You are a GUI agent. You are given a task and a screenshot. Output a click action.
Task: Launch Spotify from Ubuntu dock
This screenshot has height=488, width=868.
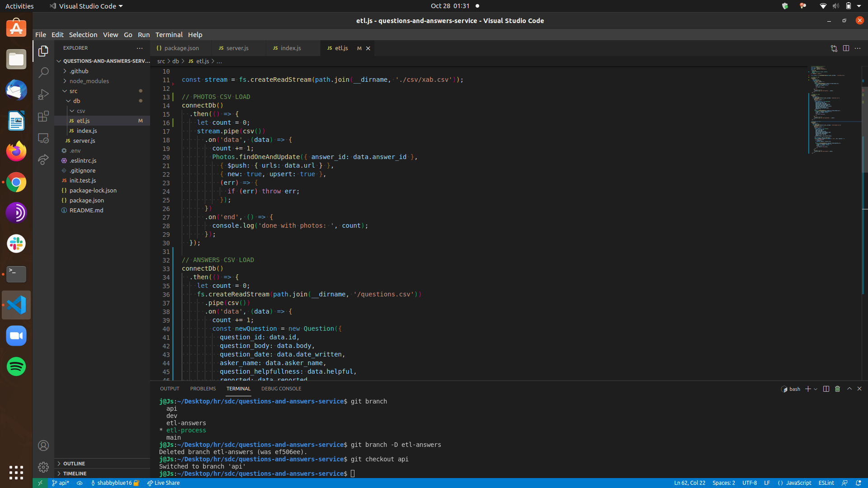click(16, 366)
